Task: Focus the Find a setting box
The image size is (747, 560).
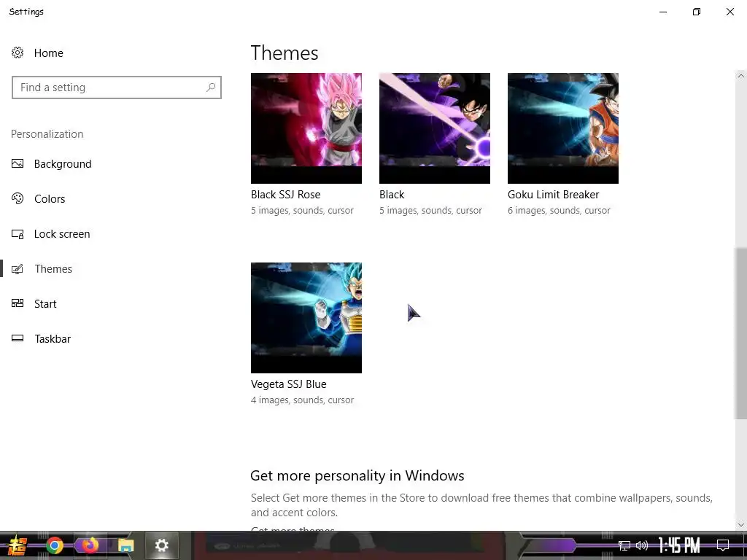Action: click(117, 87)
